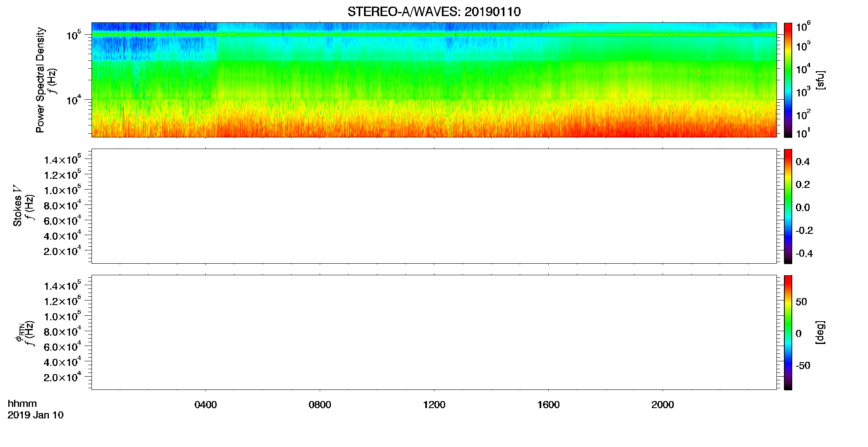Click the -0.4 label on Stokes colorbar
The height and width of the screenshot is (447, 868).
click(804, 253)
